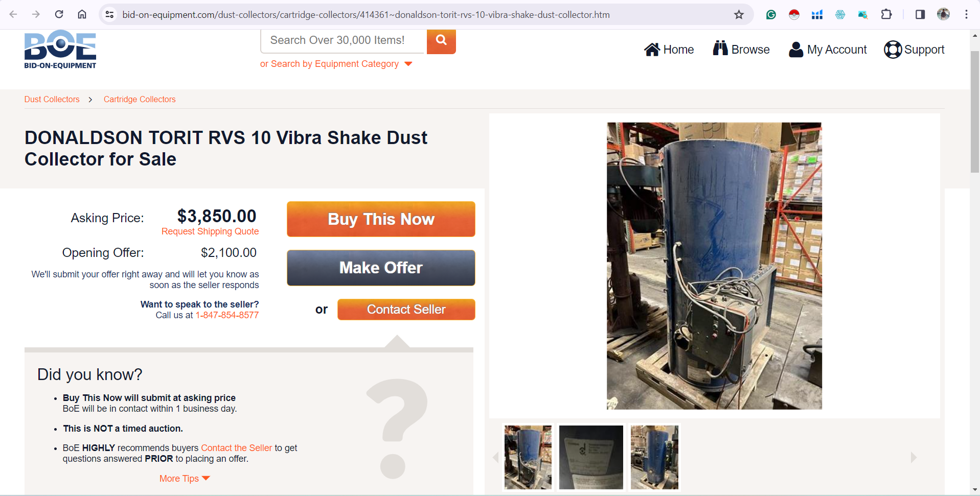The height and width of the screenshot is (496, 980).
Task: Click the BOE Bid-On-Equipment logo
Action: (x=60, y=50)
